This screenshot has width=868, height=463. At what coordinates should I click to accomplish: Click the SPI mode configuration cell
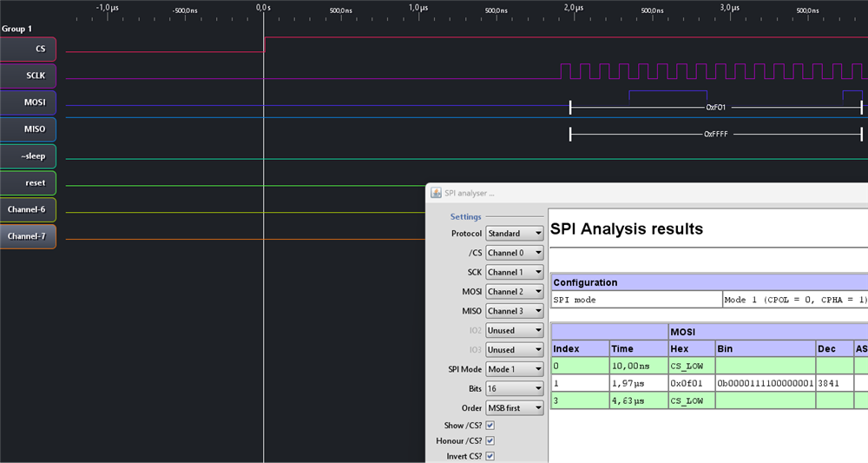coord(636,300)
